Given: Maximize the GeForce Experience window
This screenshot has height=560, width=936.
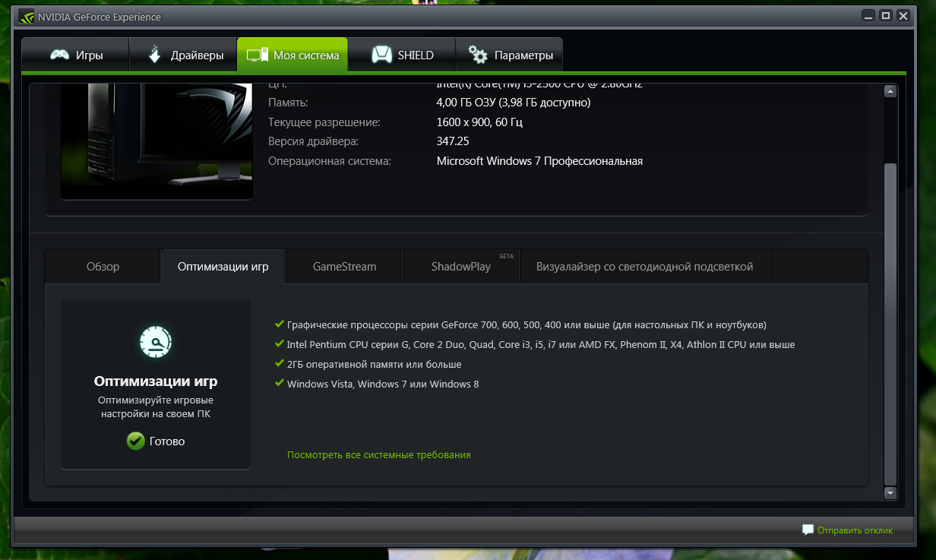Looking at the screenshot, I should tap(885, 15).
